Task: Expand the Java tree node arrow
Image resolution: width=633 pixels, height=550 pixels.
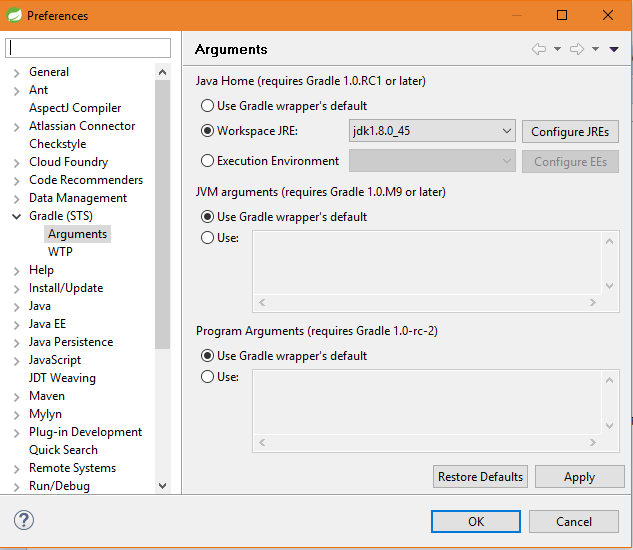Action: tap(17, 307)
